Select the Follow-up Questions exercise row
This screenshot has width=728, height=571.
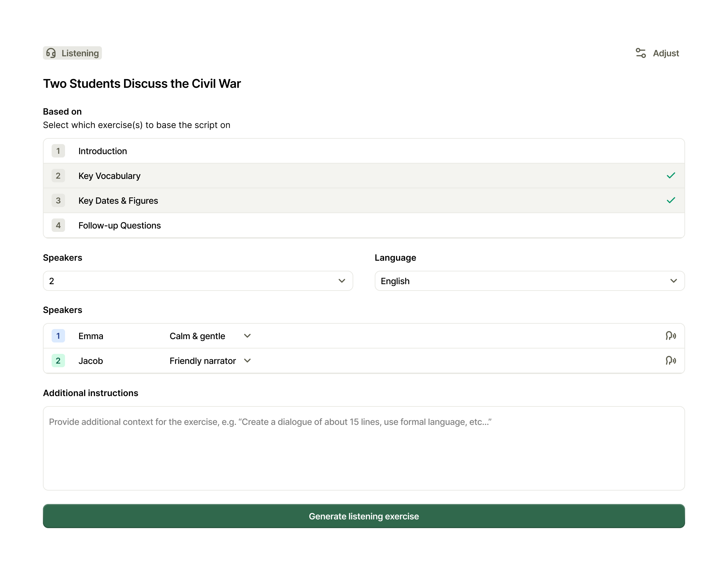[x=364, y=226]
